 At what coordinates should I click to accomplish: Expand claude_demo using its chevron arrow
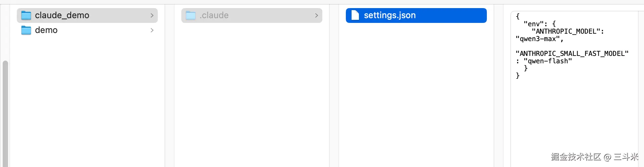tap(152, 15)
